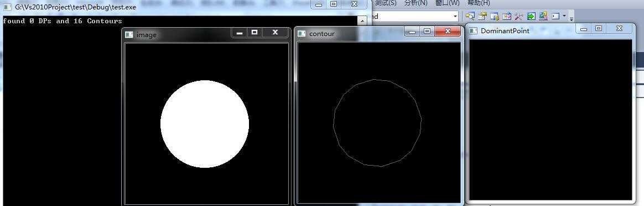Open the 窗口(W) menu
Image resolution: width=644 pixels, height=206 pixels.
[447, 3]
